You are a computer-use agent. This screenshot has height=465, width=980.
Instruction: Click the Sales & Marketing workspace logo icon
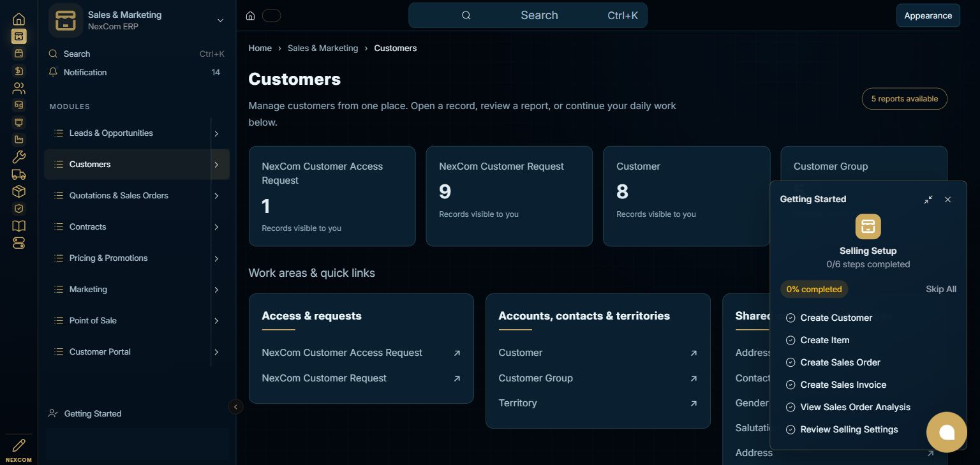[x=66, y=20]
